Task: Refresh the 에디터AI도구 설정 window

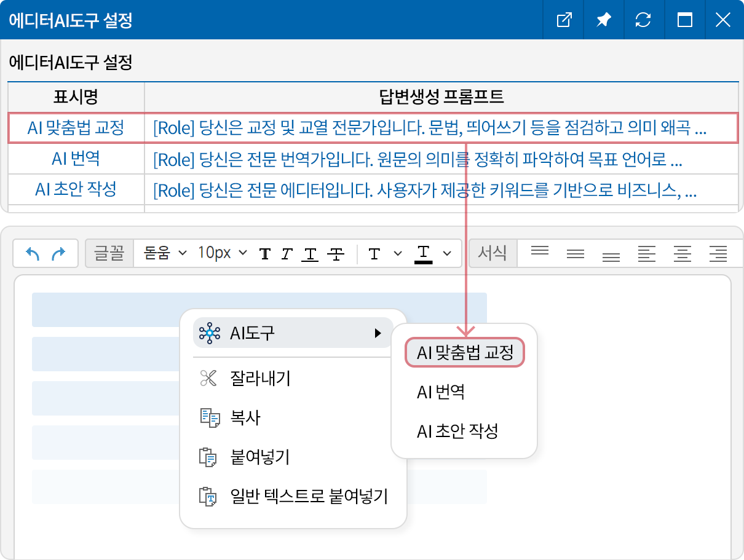Action: click(x=644, y=19)
